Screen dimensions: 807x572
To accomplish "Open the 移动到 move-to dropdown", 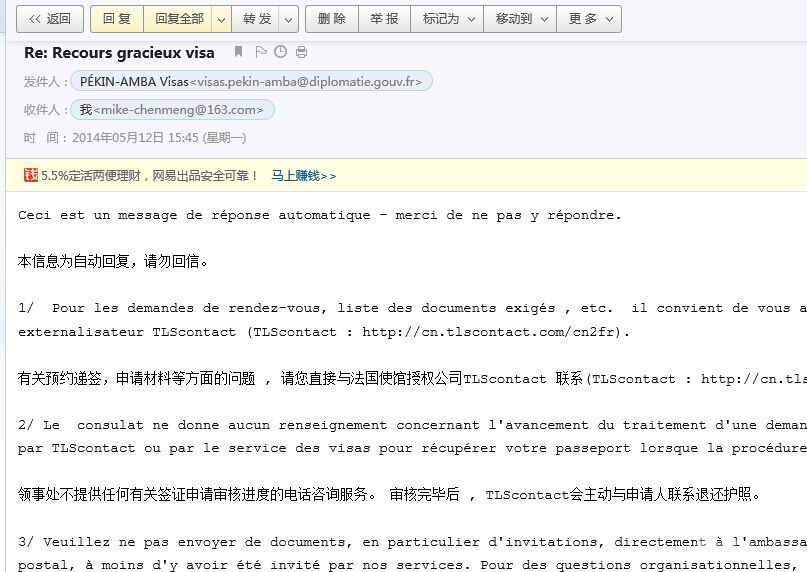I will 520,19.
